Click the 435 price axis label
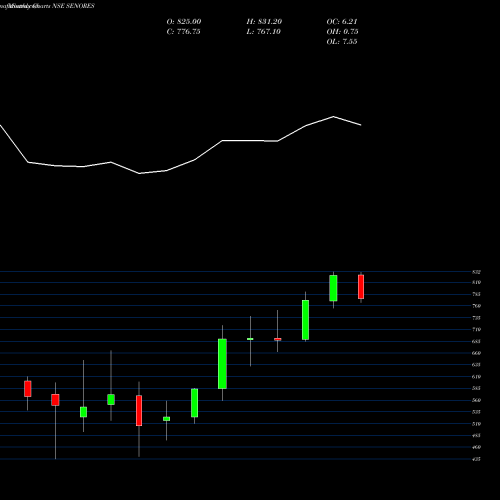Screen dimensions: 500x500 point(476,459)
